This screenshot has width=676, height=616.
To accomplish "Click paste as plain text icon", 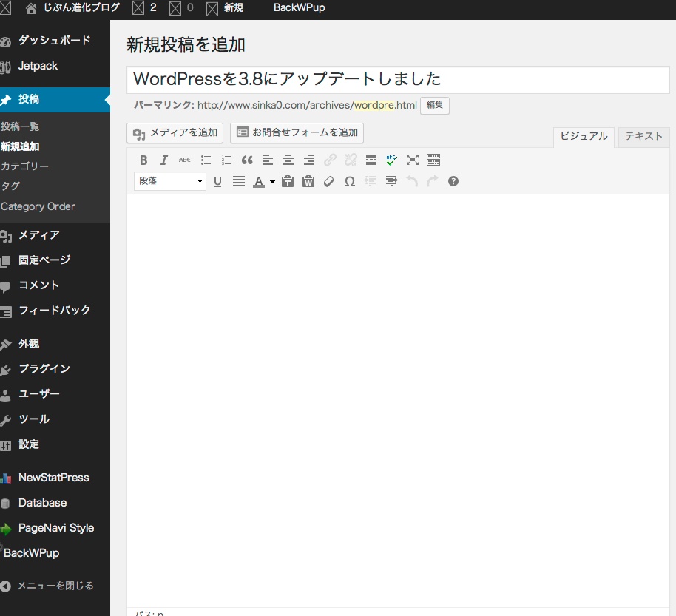I will tap(288, 181).
